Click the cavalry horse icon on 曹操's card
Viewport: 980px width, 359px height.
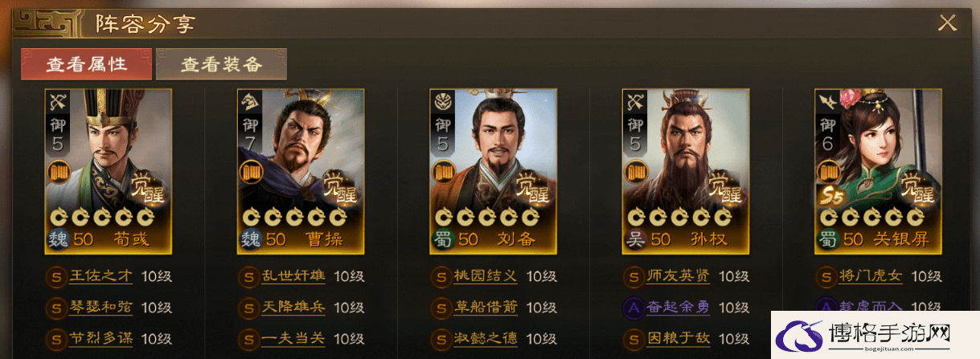click(252, 102)
